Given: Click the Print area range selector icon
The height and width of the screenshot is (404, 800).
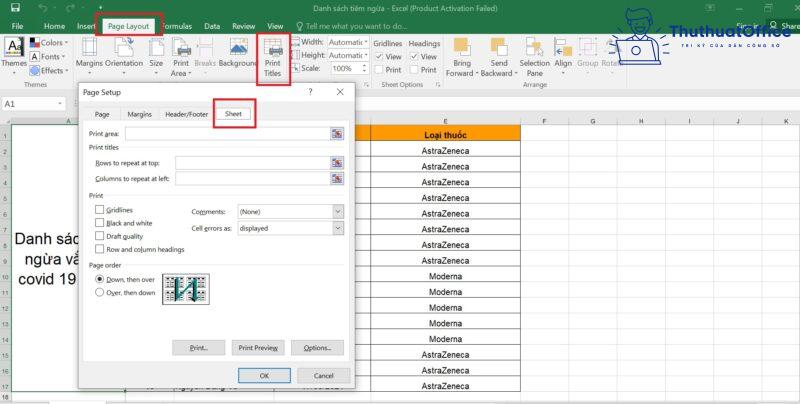Looking at the screenshot, I should click(x=337, y=134).
